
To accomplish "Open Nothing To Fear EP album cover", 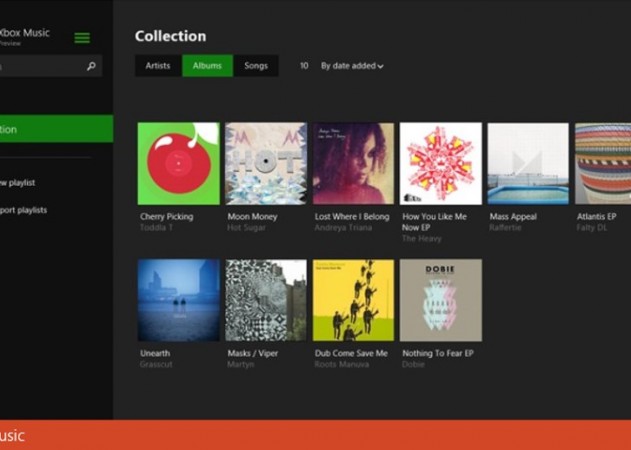I will [x=440, y=300].
